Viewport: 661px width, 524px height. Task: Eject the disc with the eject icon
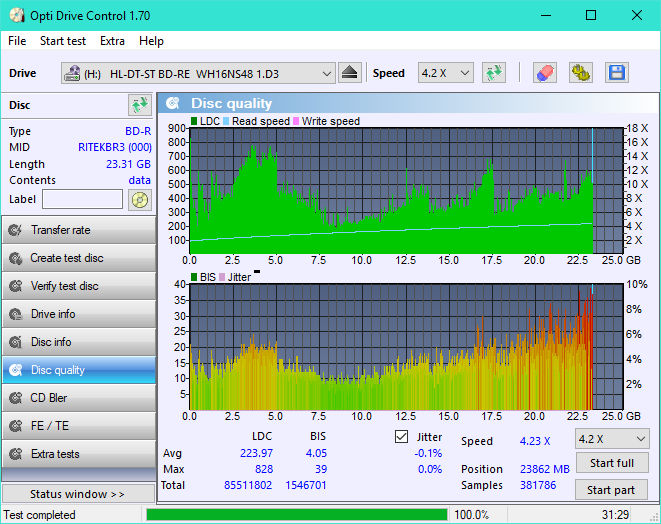(x=349, y=73)
